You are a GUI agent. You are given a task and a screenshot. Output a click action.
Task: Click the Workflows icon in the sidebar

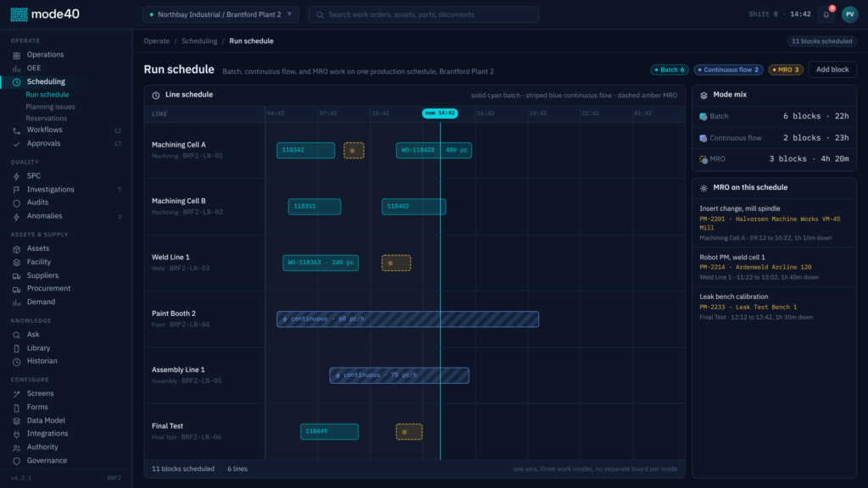coord(17,130)
